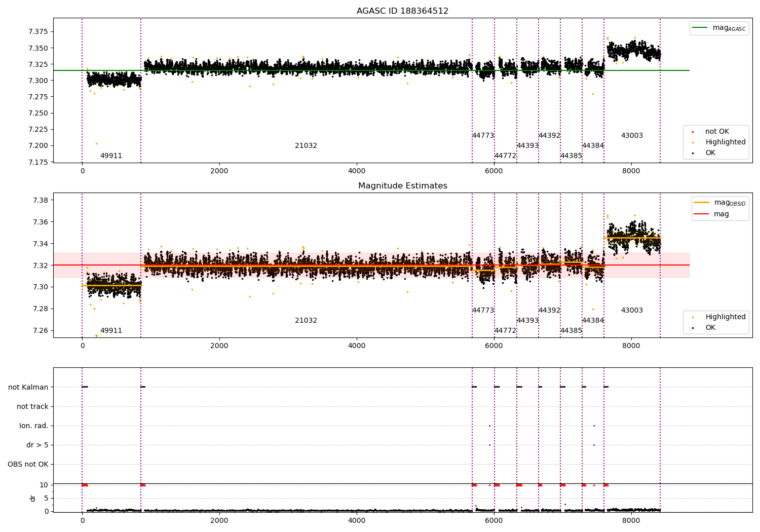Image resolution: width=760 pixels, height=532 pixels.
Task: Click obsid label 44384 in the middle plot
Action: 593,321
